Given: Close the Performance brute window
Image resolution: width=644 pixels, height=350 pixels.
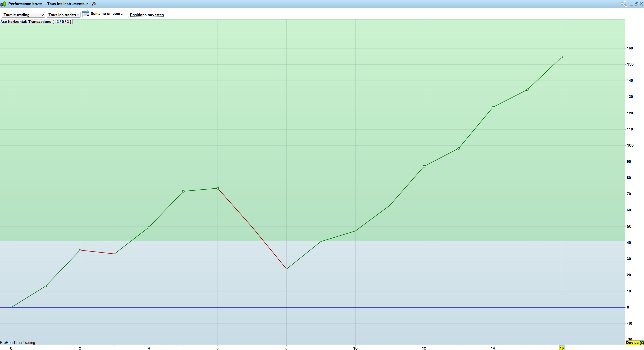Looking at the screenshot, I should click(641, 4).
